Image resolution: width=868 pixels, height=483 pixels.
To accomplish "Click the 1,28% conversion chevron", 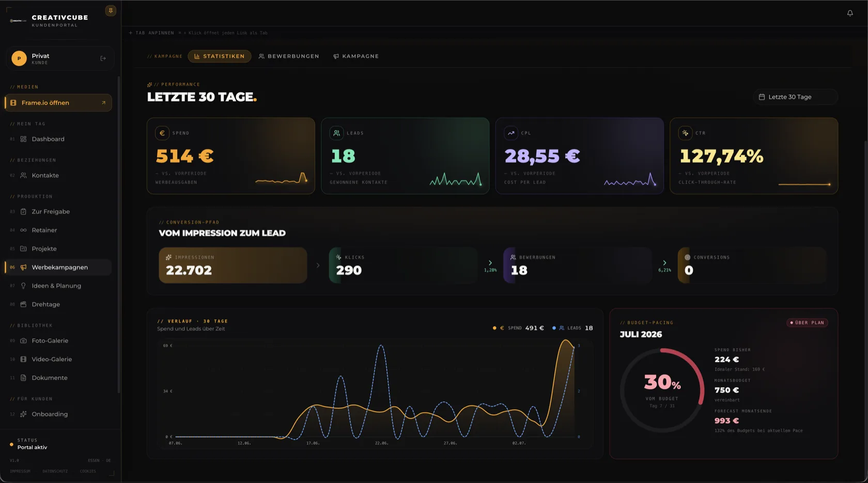I will pyautogui.click(x=490, y=263).
